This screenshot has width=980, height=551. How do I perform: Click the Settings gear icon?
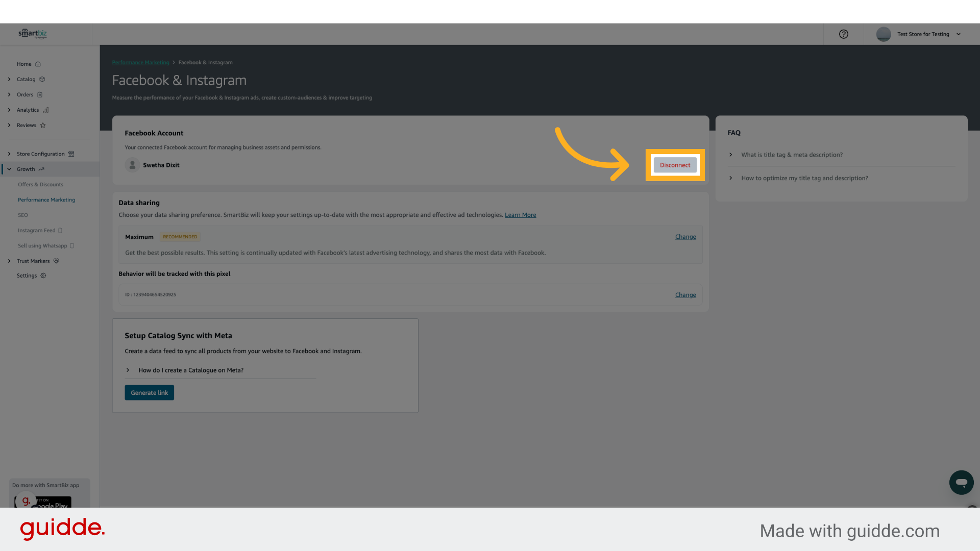click(43, 275)
